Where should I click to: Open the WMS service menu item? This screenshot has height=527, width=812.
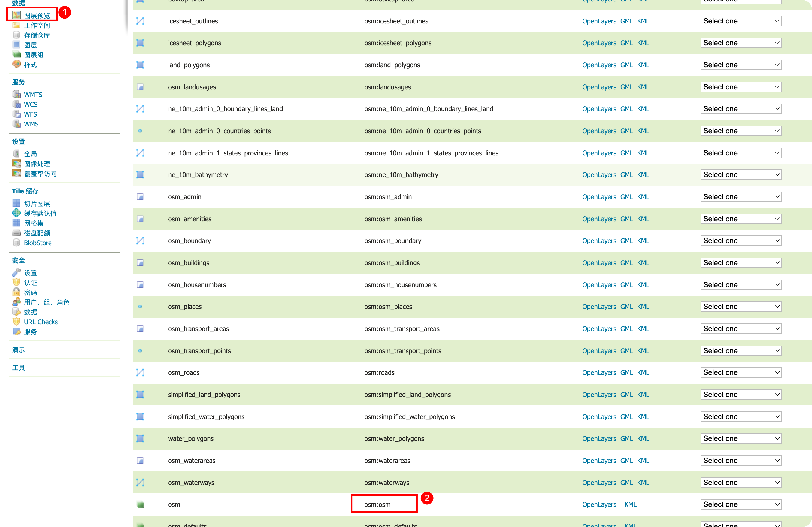tap(31, 124)
